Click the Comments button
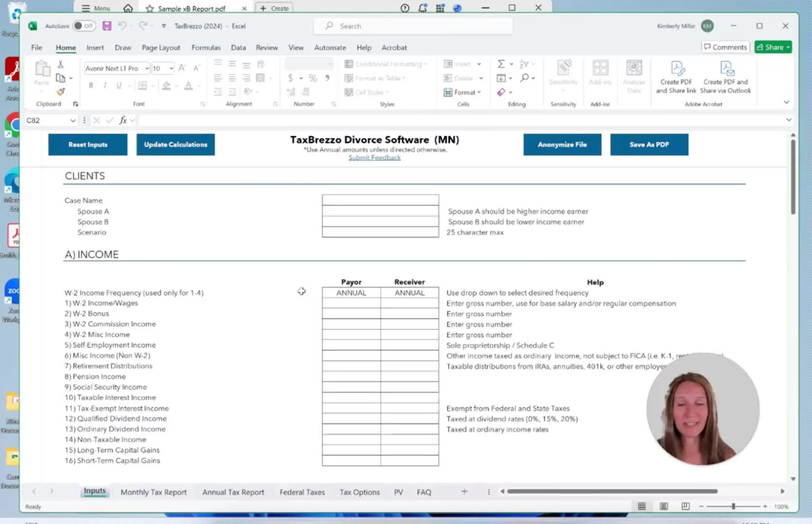The image size is (812, 524). [x=725, y=47]
